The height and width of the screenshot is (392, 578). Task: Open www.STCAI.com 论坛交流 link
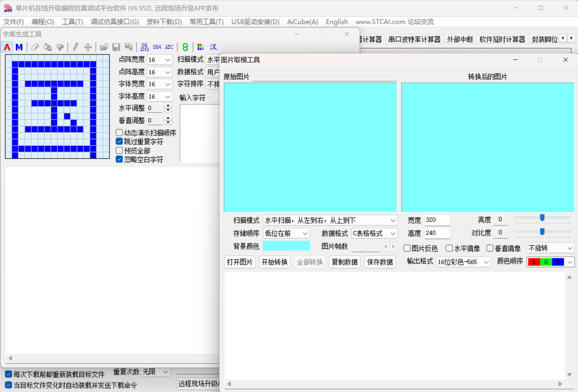click(x=394, y=22)
